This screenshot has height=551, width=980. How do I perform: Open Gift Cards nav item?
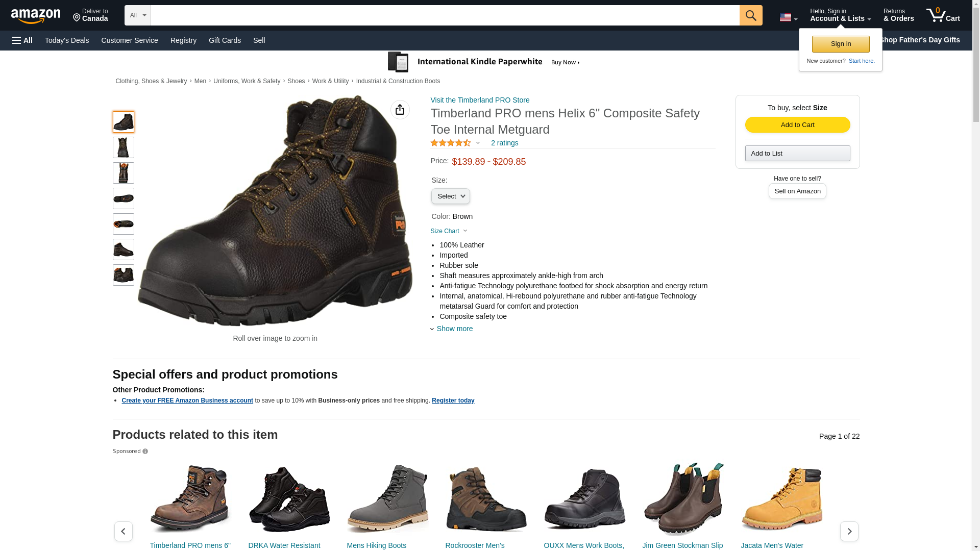(x=225, y=40)
